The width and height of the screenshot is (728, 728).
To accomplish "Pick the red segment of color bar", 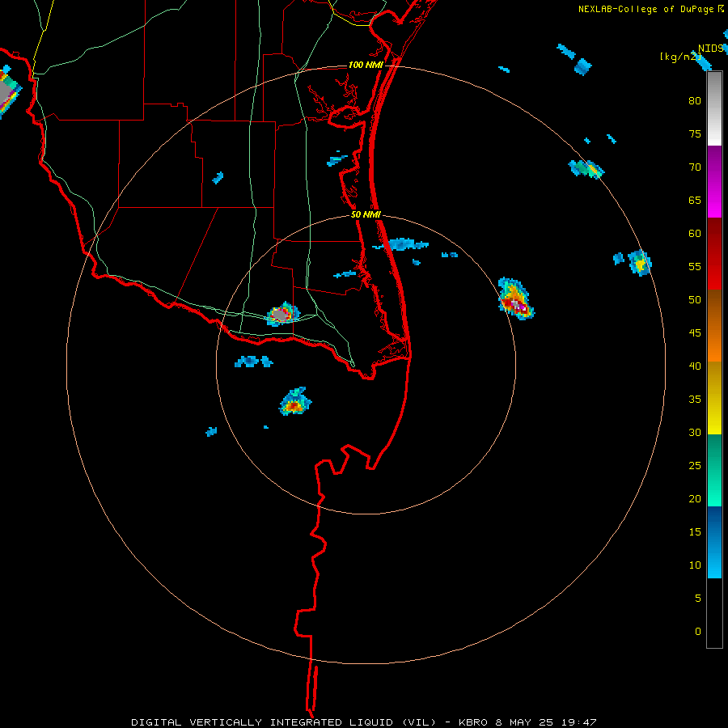I will click(714, 253).
